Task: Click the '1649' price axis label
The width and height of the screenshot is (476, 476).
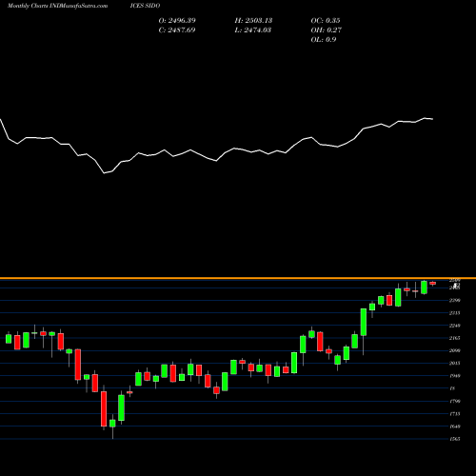Action: pyautogui.click(x=455, y=426)
